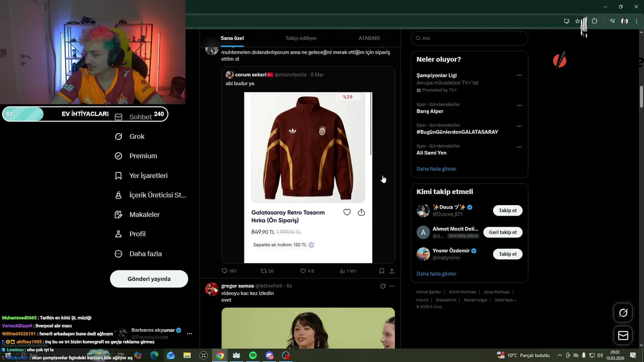This screenshot has width=644, height=362.
Task: Open Çerez Politikası footer link
Action: 497,292
